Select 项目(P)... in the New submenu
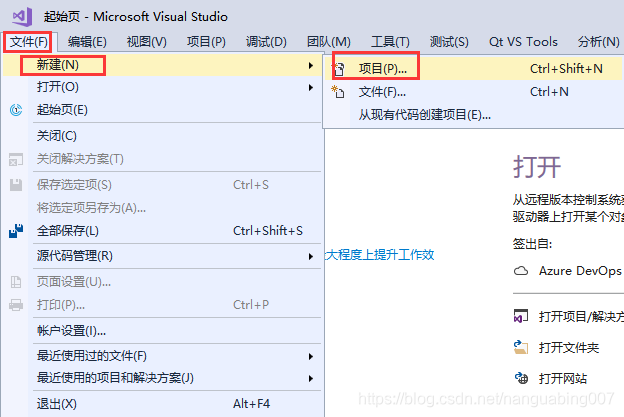 coord(474,68)
